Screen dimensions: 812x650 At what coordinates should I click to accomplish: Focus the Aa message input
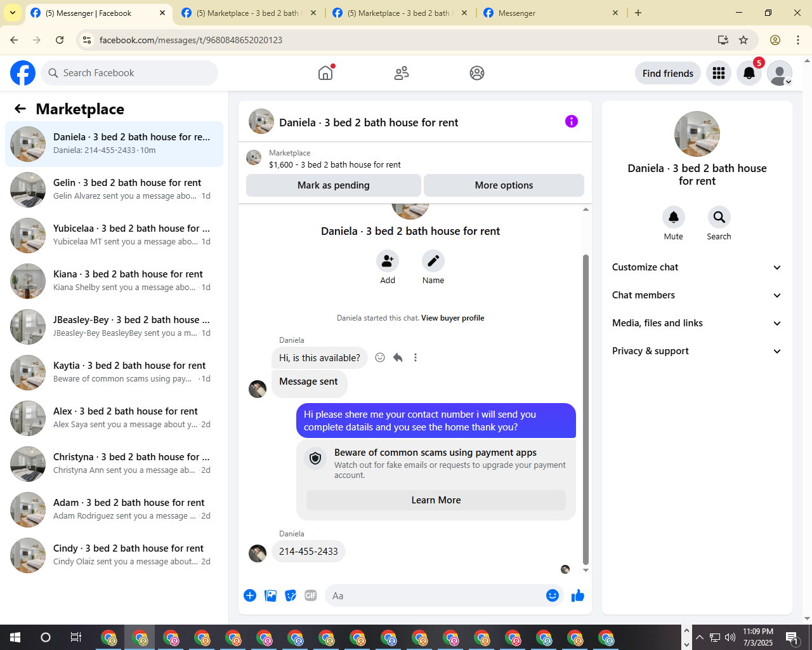pyautogui.click(x=435, y=595)
